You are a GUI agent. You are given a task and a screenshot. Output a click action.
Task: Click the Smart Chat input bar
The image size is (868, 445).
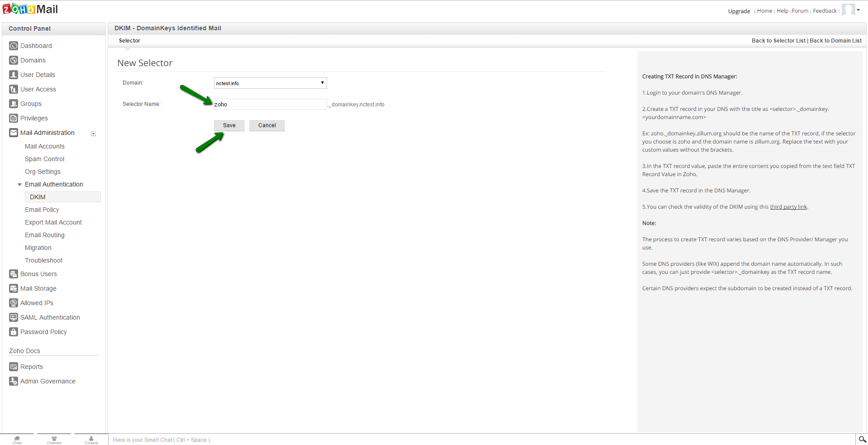coord(481,440)
